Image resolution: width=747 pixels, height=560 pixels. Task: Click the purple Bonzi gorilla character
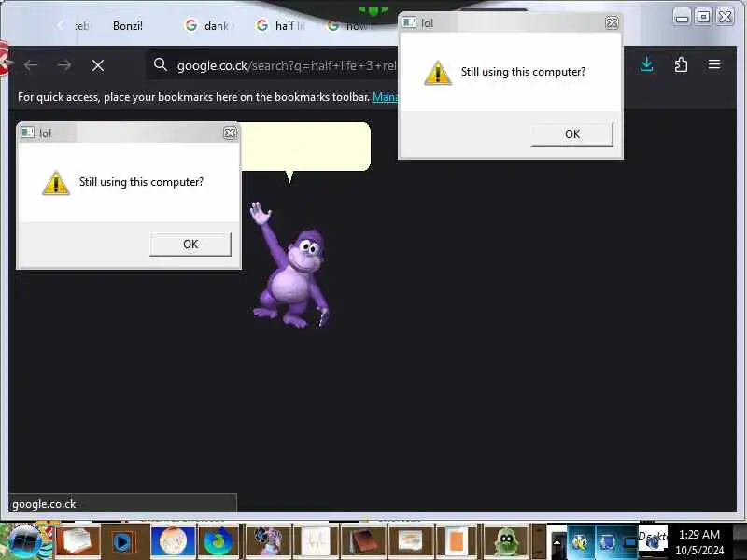pos(290,267)
